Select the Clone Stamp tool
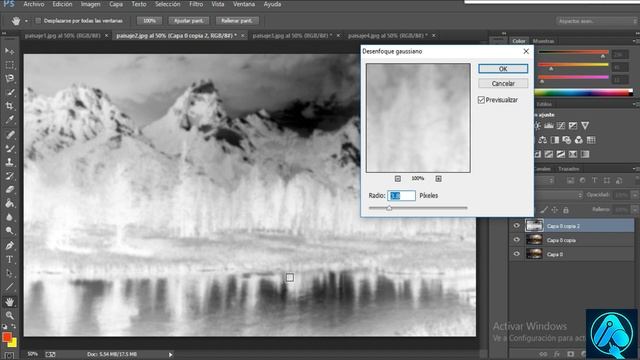 [9, 162]
